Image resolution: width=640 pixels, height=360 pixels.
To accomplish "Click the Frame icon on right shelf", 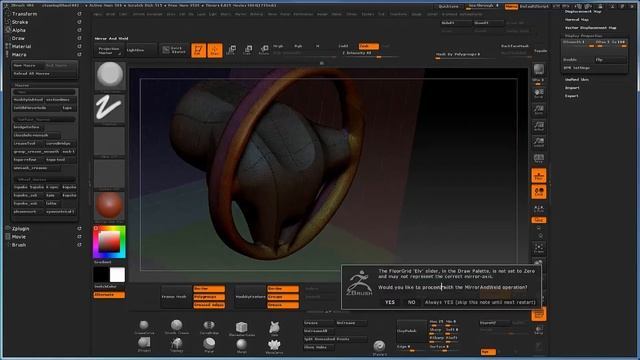I will (539, 248).
